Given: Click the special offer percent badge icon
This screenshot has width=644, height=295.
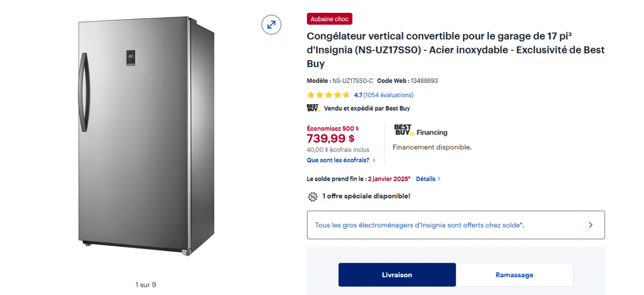Looking at the screenshot, I should (x=312, y=196).
